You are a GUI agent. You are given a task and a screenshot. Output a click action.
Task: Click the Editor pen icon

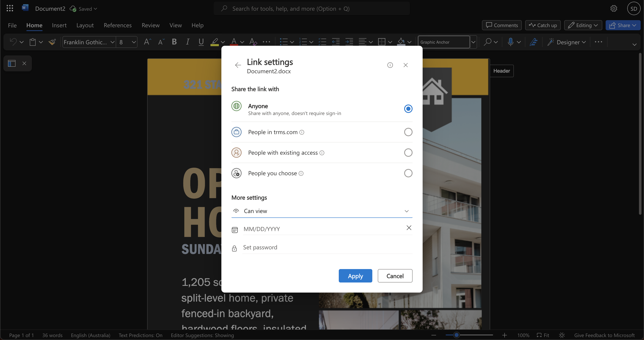[x=534, y=42]
